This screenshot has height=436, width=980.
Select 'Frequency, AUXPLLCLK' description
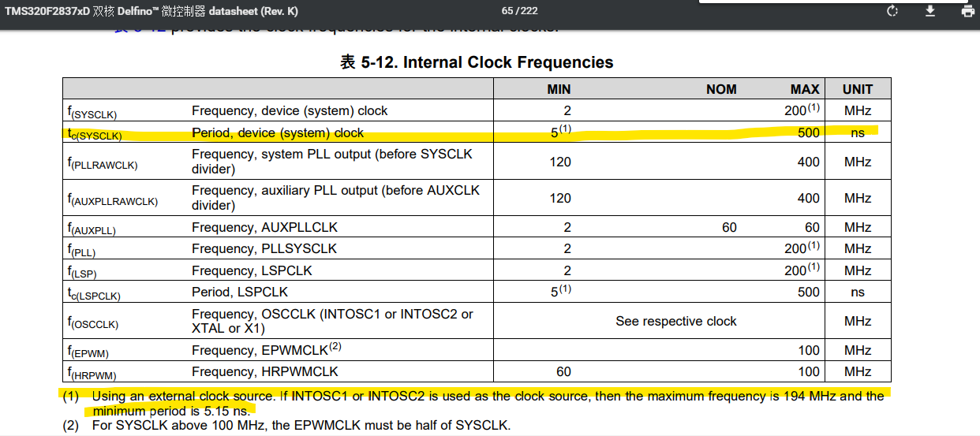click(x=264, y=227)
